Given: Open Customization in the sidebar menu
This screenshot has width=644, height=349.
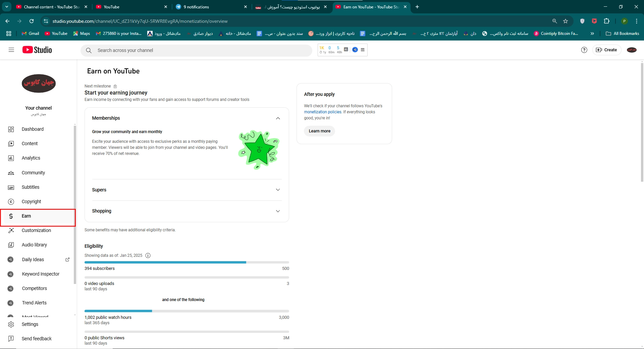Looking at the screenshot, I should pos(36,230).
